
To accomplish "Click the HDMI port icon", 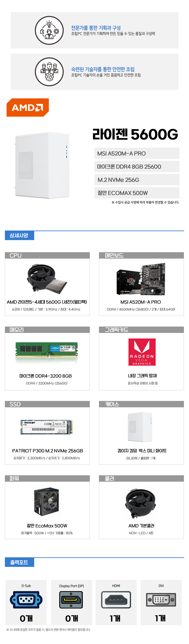I will coord(116,600).
